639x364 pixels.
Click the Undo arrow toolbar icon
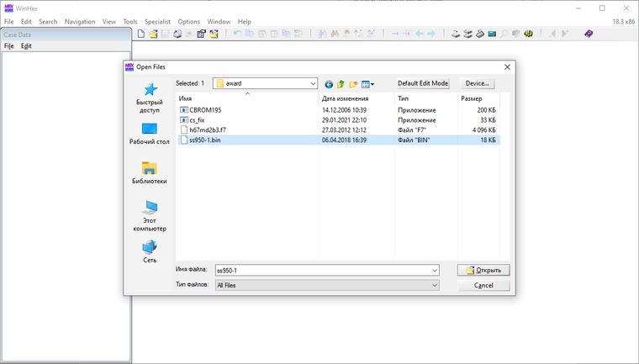click(x=238, y=34)
